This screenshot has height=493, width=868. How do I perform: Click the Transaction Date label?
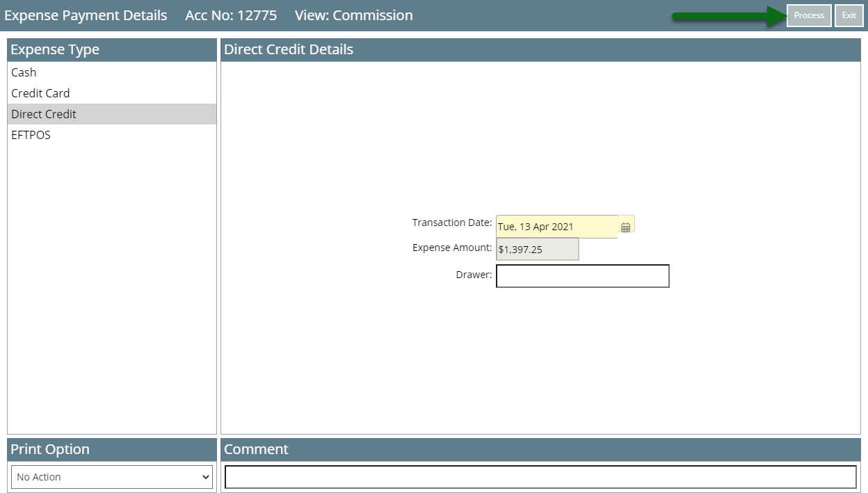(x=452, y=223)
